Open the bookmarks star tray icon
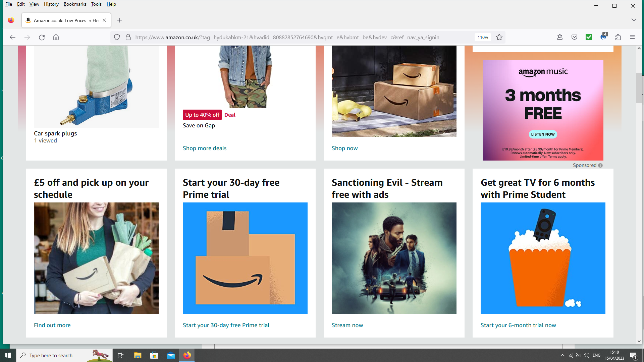 coord(560,37)
